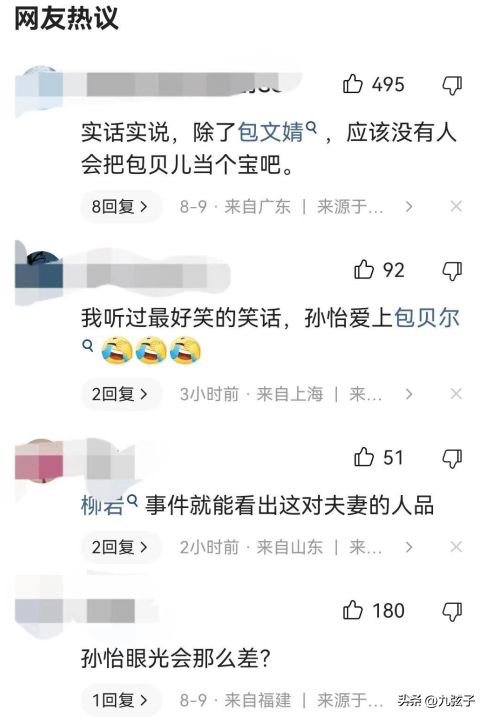Dismiss the comment from 广东
The image size is (486, 718).
point(456,207)
